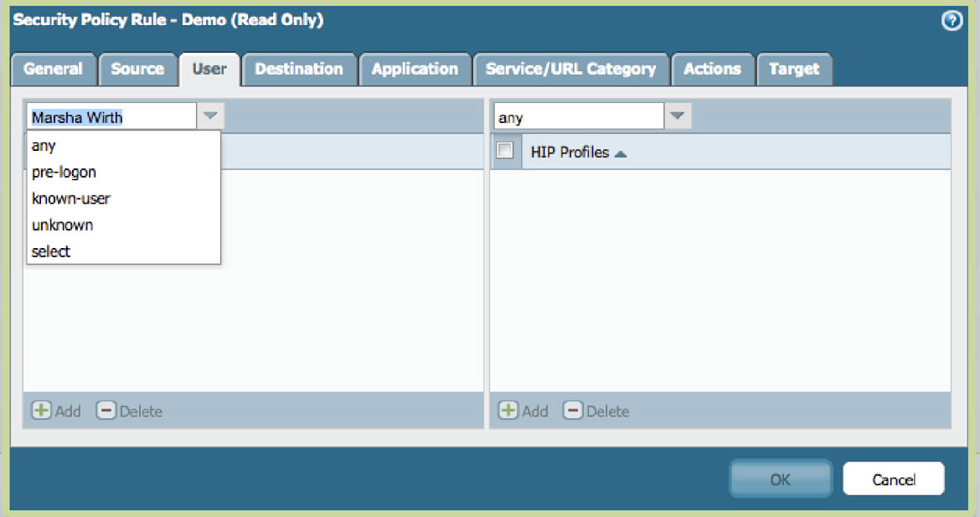The width and height of the screenshot is (980, 517).
Task: Click the Marsha Wirth text field
Action: pyautogui.click(x=111, y=117)
